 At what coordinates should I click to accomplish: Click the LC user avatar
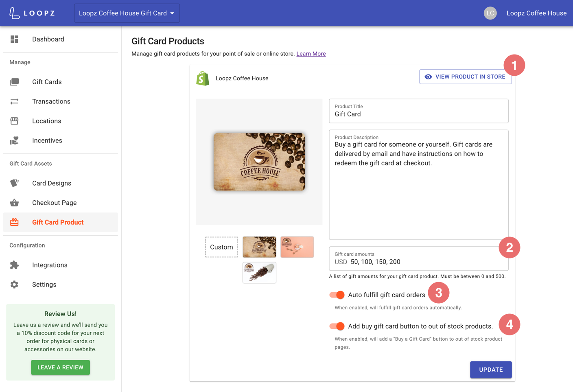pyautogui.click(x=490, y=13)
